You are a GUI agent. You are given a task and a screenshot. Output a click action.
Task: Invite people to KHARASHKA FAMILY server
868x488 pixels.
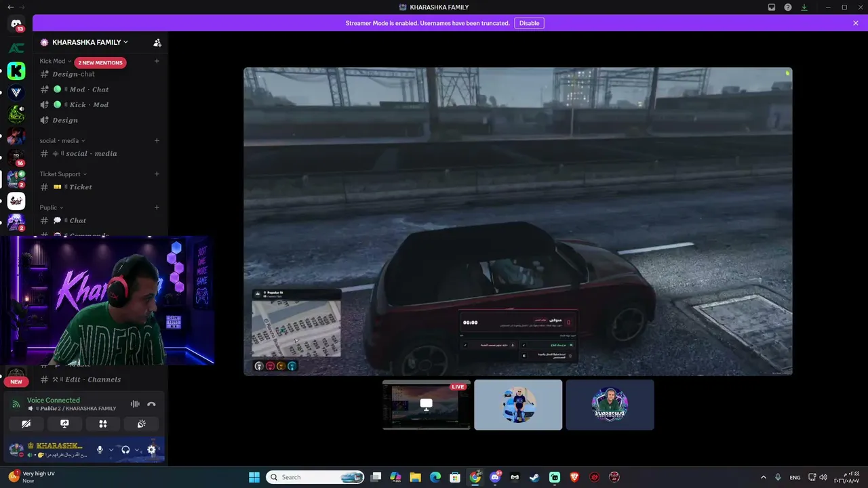[x=157, y=43]
